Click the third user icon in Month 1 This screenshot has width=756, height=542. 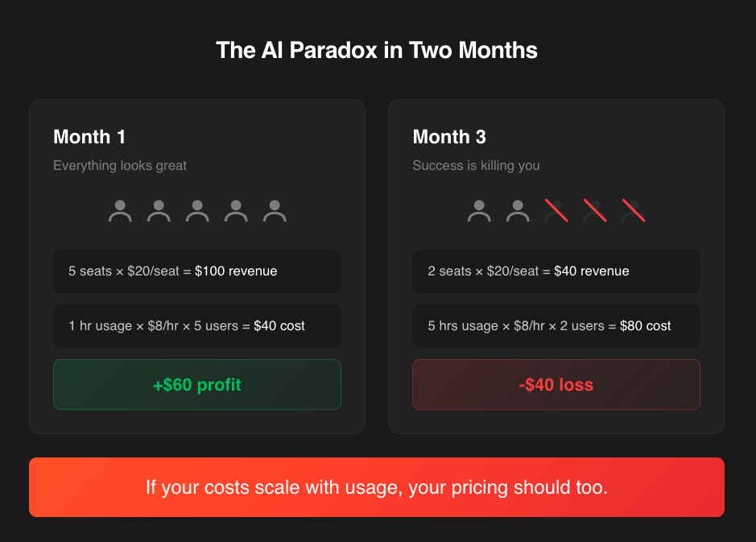point(197,211)
